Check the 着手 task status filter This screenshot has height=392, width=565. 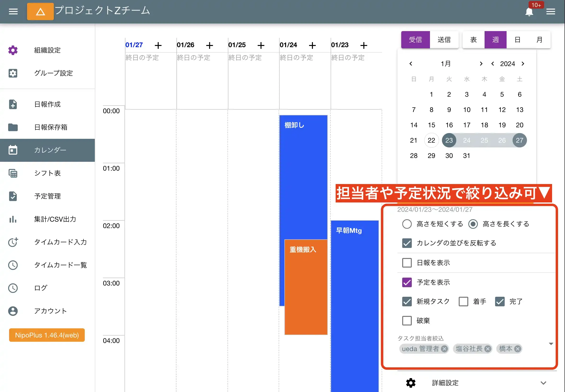(464, 301)
